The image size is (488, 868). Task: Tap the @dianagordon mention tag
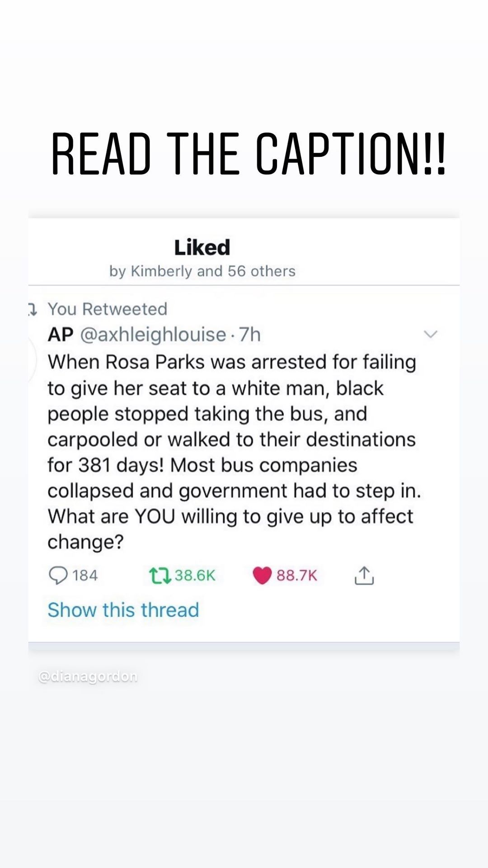click(x=88, y=676)
